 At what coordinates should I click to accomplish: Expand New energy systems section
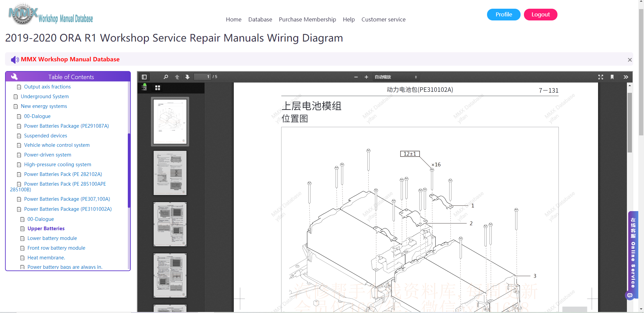pos(44,106)
